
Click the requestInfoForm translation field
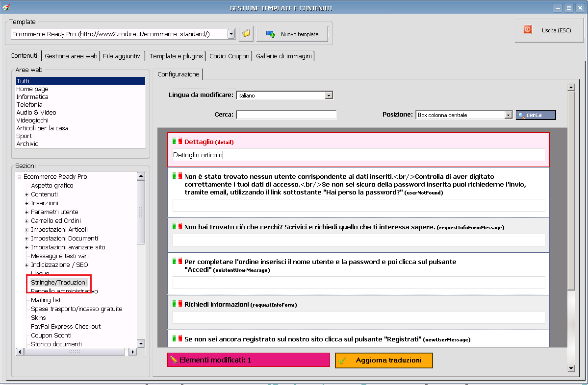coord(359,317)
